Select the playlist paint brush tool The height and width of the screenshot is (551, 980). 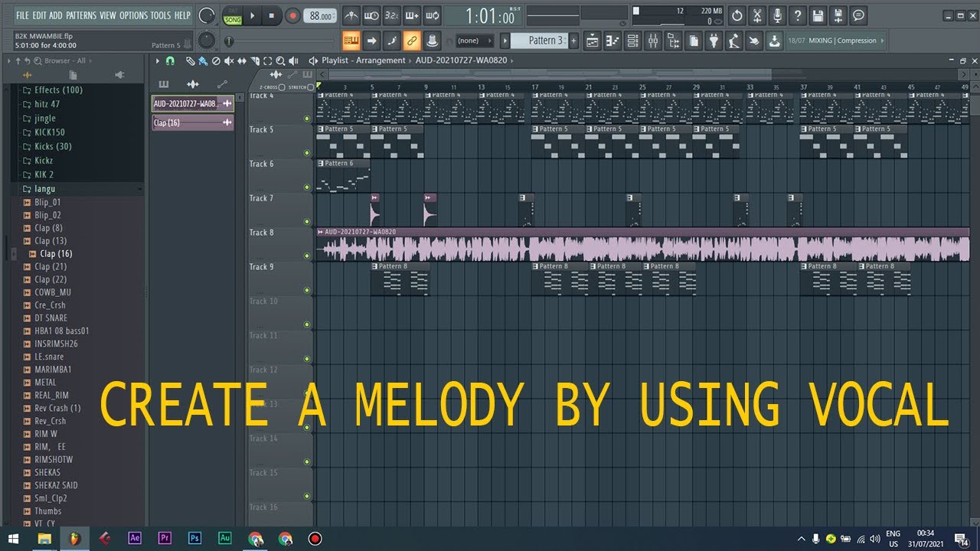coord(203,60)
